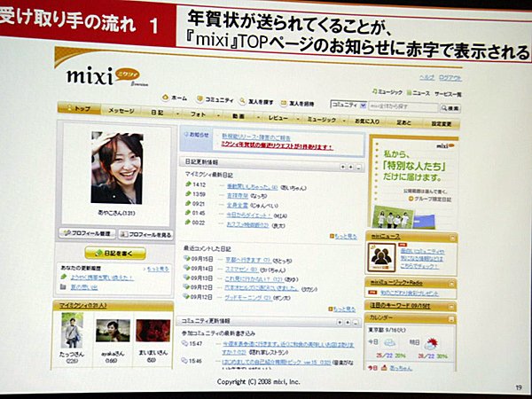Click the 友人を招待 envelope icon link

(298, 103)
